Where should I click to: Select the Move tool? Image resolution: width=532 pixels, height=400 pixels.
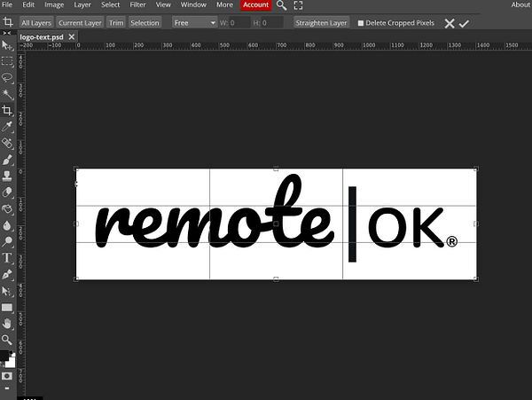pyautogui.click(x=6, y=45)
